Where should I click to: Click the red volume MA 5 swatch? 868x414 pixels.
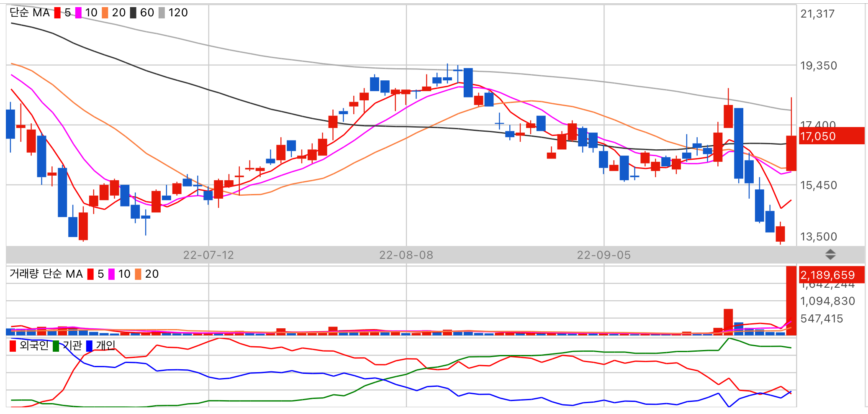pos(90,274)
